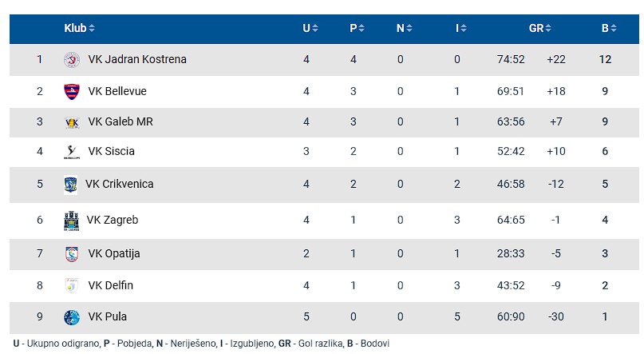
Task: Click the VK Zagreb club crest
Action: click(71, 221)
